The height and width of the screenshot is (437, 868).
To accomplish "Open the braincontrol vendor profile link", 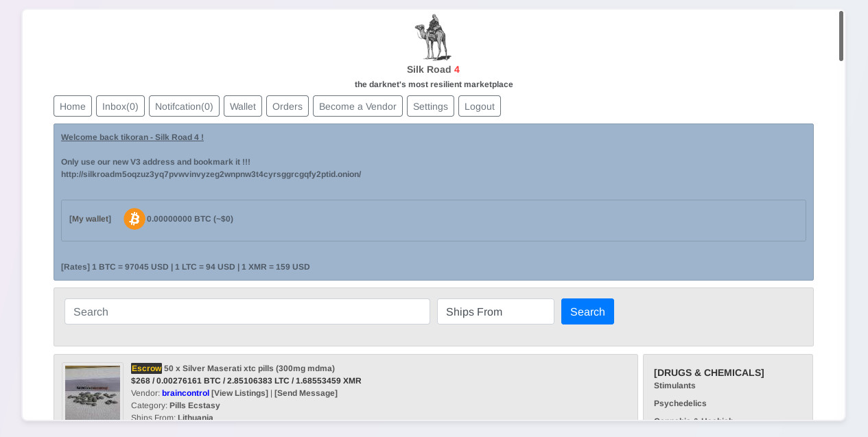I will [185, 393].
